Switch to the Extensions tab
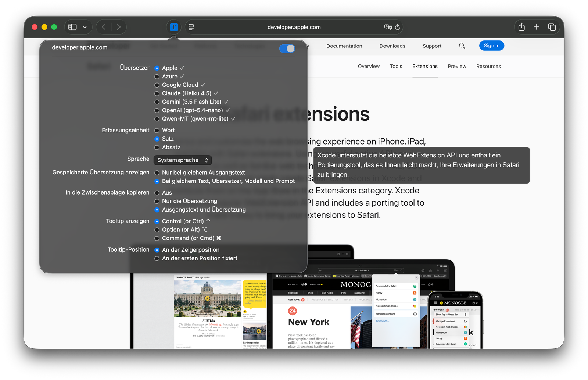The height and width of the screenshot is (380, 588). coord(425,66)
